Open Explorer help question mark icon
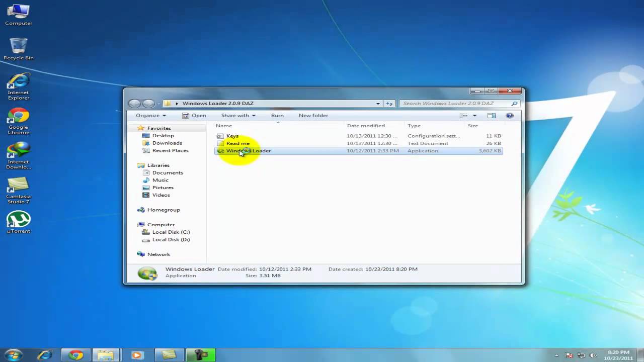The image size is (644, 362). [x=510, y=116]
